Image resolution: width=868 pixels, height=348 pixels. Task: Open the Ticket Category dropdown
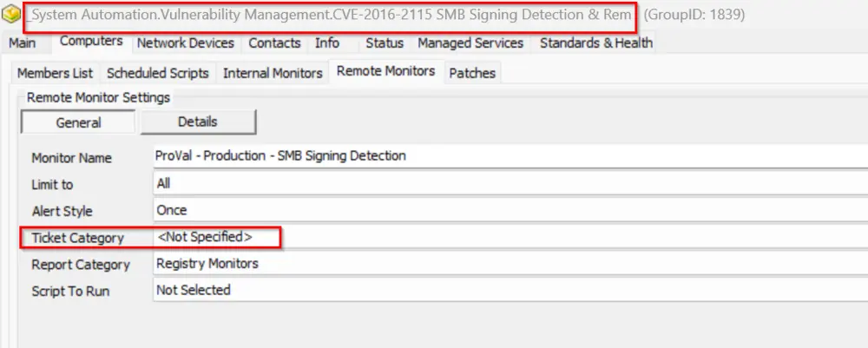click(508, 237)
